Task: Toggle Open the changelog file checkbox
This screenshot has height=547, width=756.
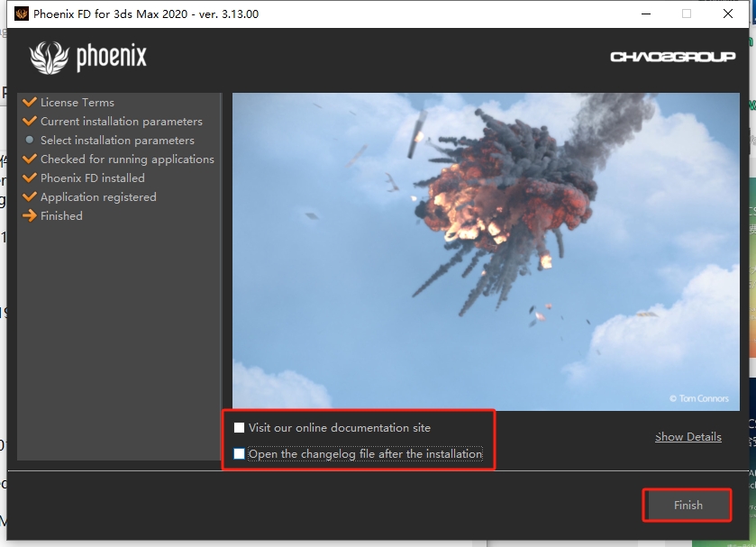Action: (239, 454)
